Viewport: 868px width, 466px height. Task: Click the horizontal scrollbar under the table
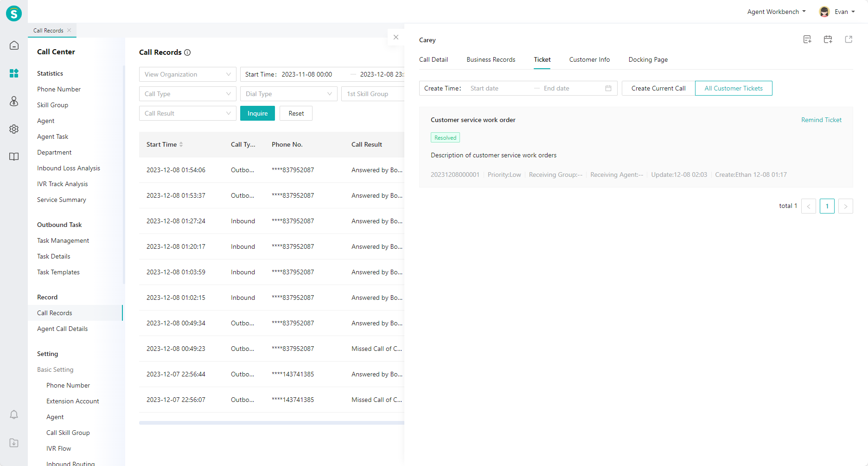tap(272, 423)
